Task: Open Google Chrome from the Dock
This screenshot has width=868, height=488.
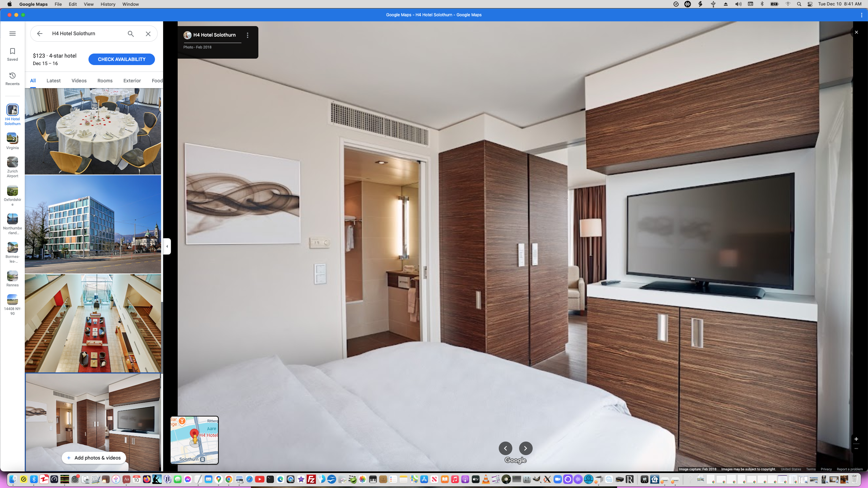Action: [x=229, y=480]
